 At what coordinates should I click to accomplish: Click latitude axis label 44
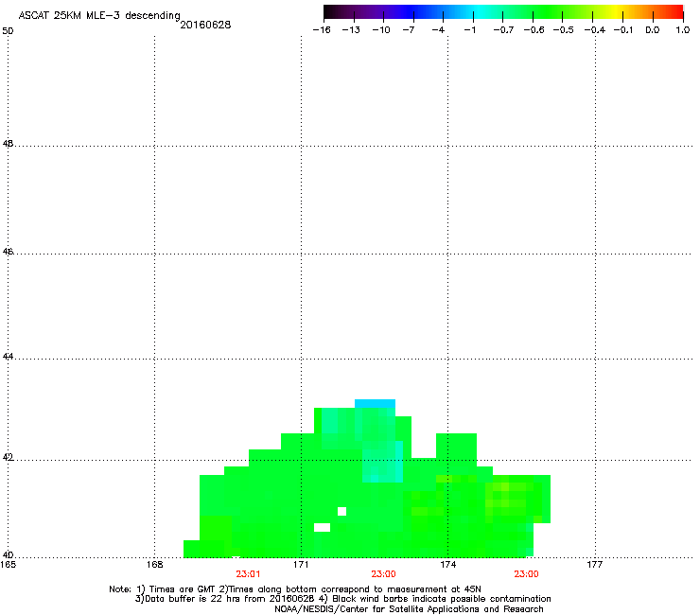point(8,357)
